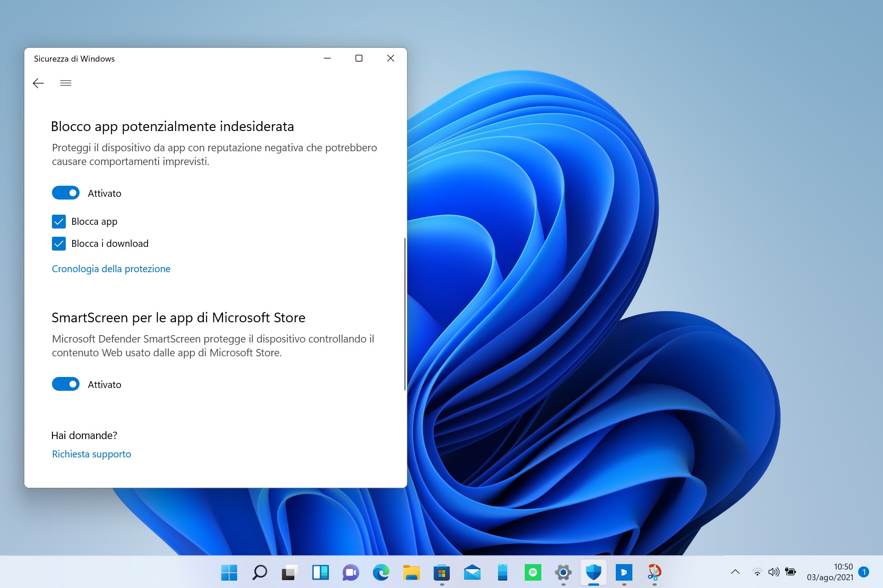This screenshot has height=588, width=883.
Task: Uncheck 'Blocca i download' checkbox
Action: pos(58,244)
